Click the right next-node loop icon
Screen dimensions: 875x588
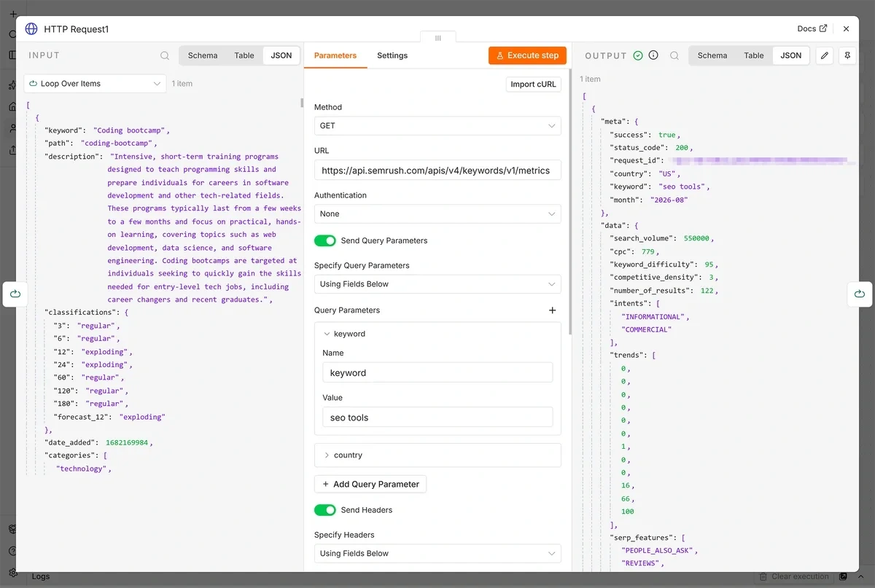coord(860,294)
